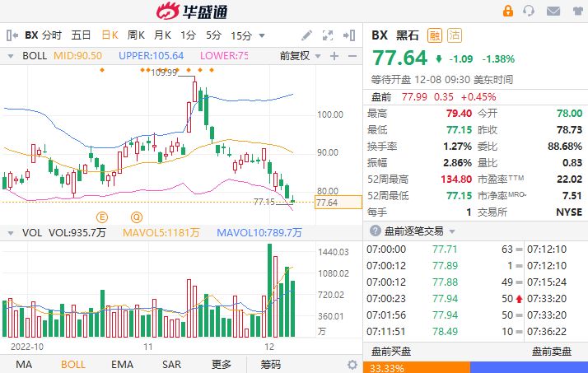Enable EMA indicator
The image size is (588, 373).
[x=122, y=365]
